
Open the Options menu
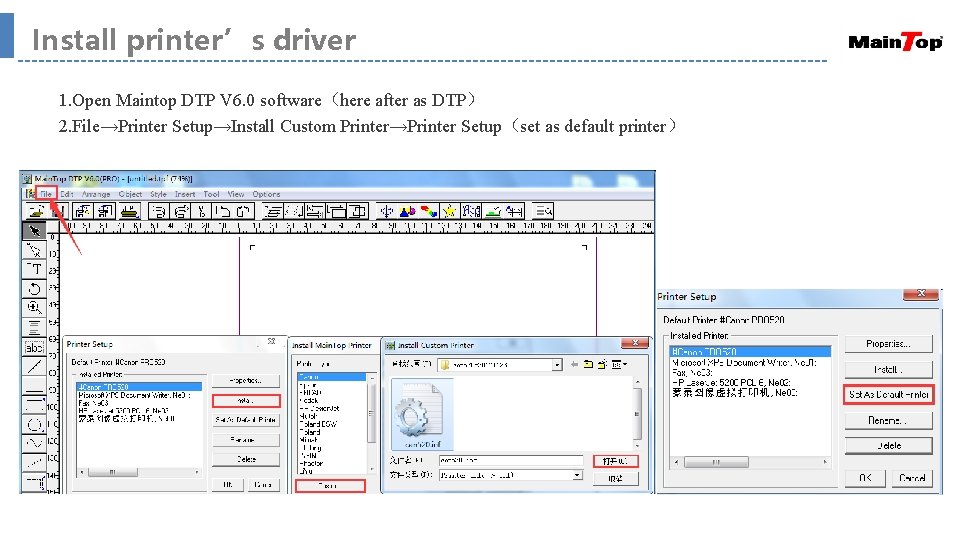(266, 194)
